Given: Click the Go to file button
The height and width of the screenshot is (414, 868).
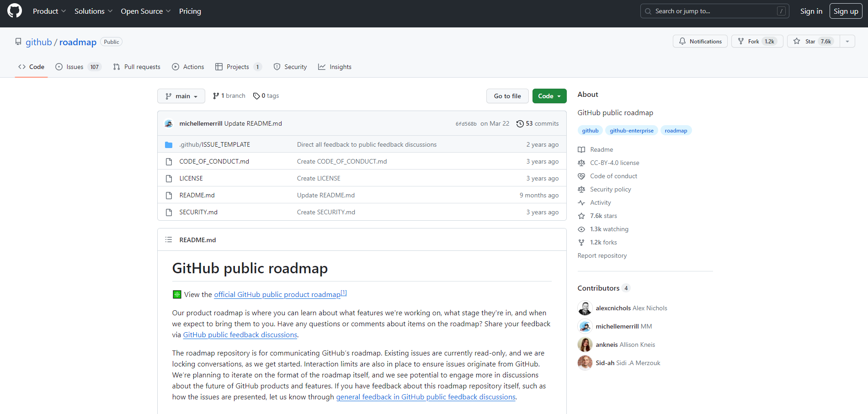Looking at the screenshot, I should click(x=507, y=96).
